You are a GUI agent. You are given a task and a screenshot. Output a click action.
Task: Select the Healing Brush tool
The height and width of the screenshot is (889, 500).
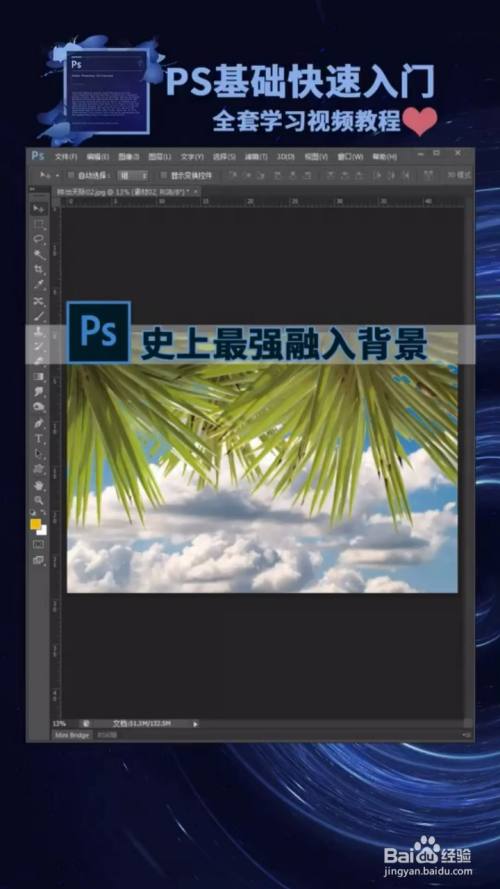point(39,300)
